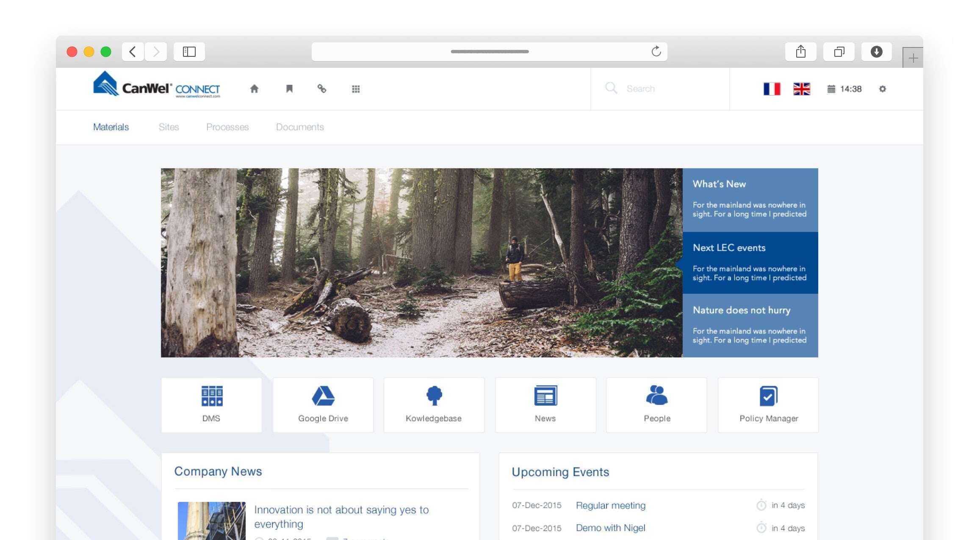The image size is (980, 540).
Task: Click the browser reload icon
Action: click(656, 52)
